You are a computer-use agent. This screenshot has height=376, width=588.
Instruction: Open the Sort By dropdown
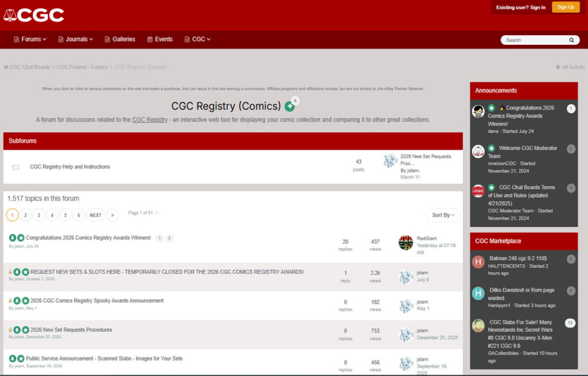(x=443, y=215)
